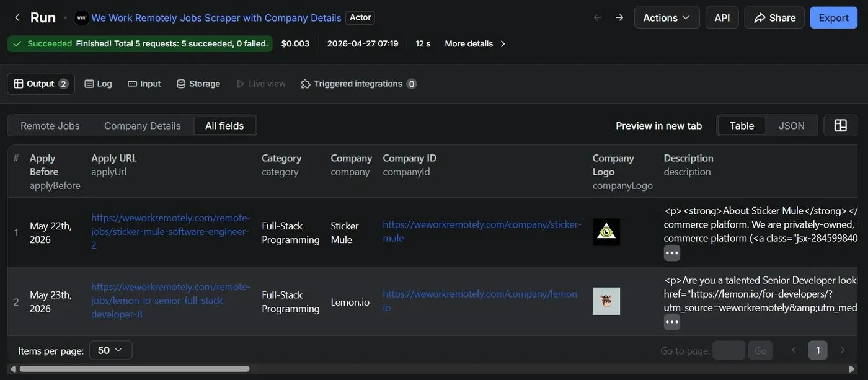Select the Remote Jobs view
Image resolution: width=868 pixels, height=380 pixels.
50,126
